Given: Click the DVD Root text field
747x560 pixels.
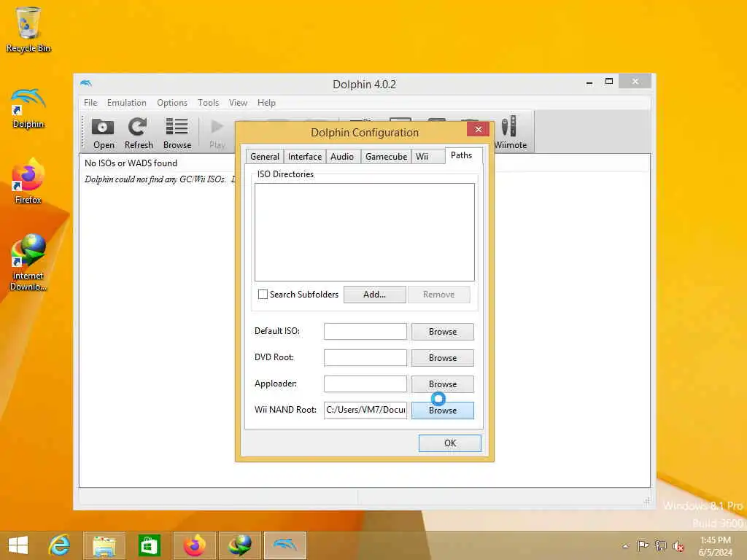Looking at the screenshot, I should click(365, 357).
